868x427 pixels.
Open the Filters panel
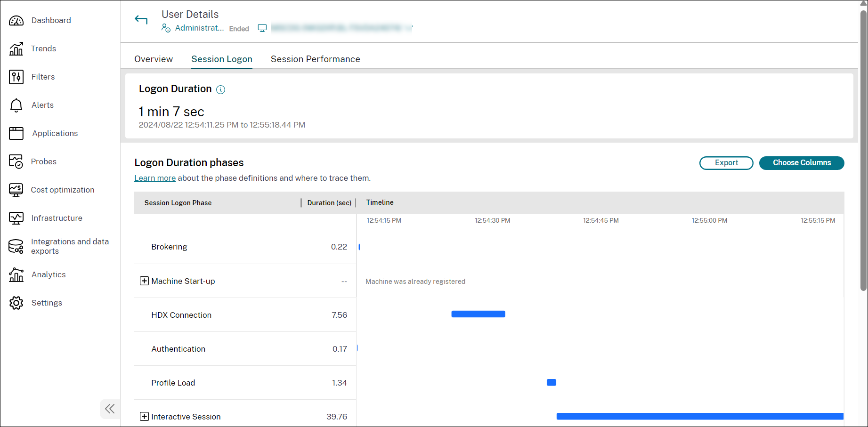[43, 77]
